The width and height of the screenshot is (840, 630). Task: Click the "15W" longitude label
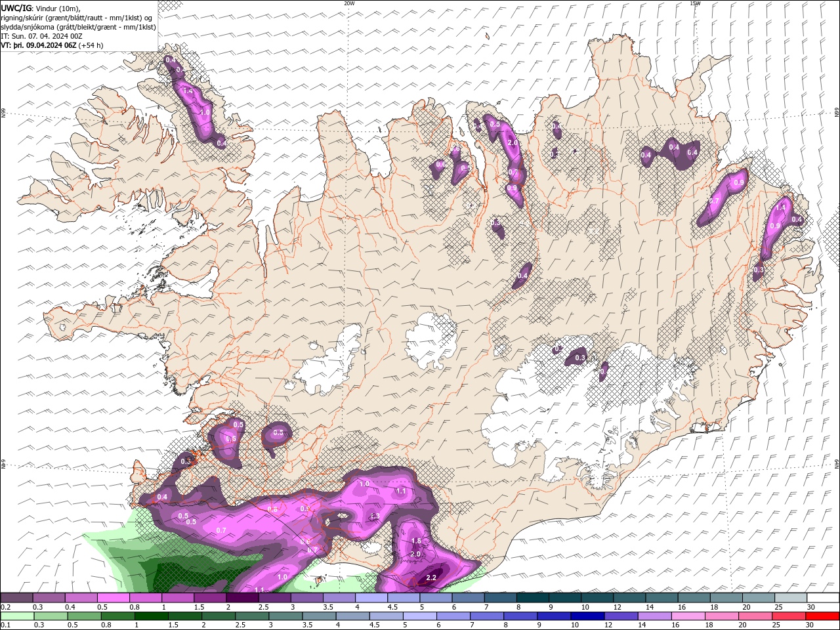[695, 3]
